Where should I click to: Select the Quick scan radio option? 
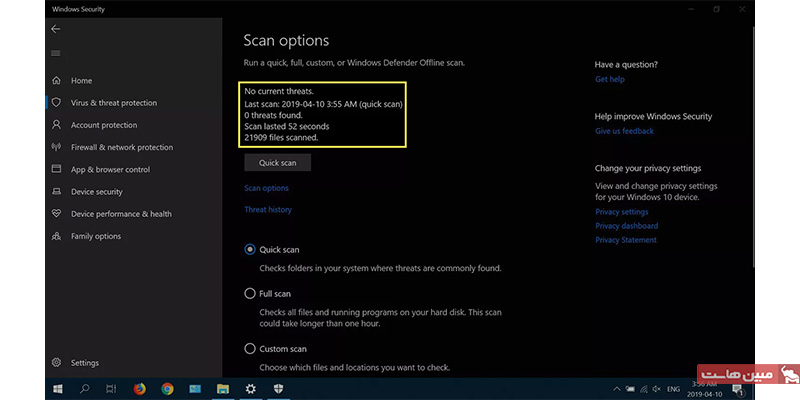pos(250,250)
